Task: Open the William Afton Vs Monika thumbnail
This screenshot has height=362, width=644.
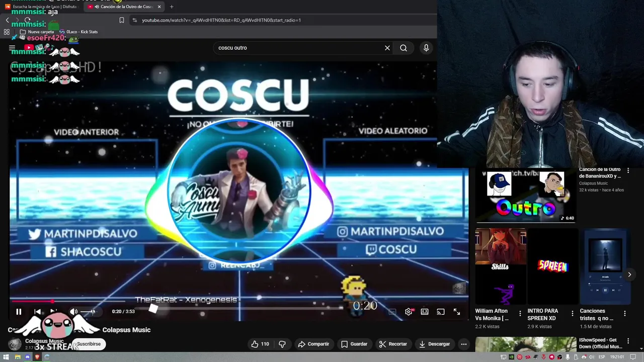Action: 501,266
